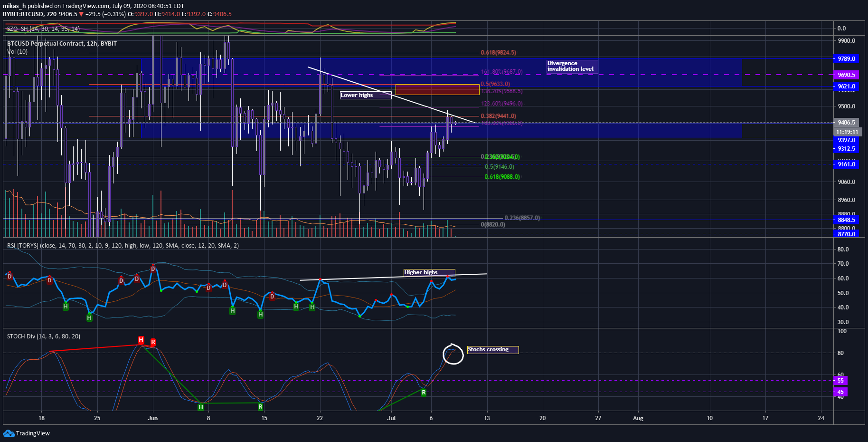Click the 8848.5 price axis label
This screenshot has width=868, height=442.
click(846, 220)
